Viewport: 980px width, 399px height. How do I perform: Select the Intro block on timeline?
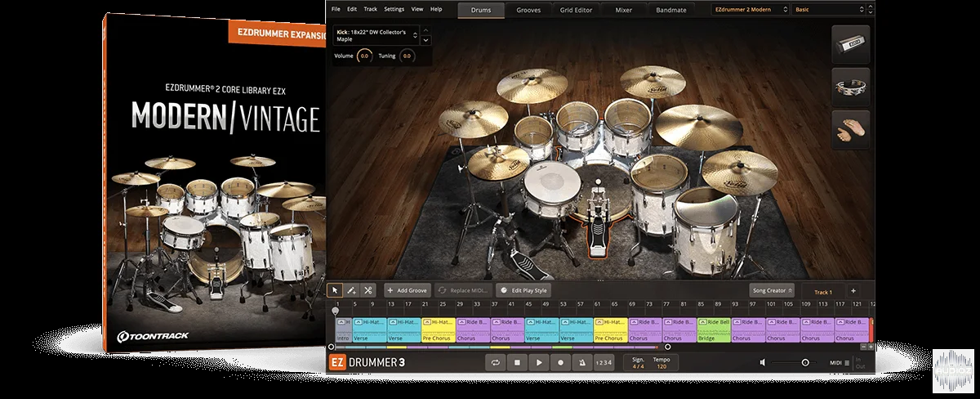(x=344, y=330)
